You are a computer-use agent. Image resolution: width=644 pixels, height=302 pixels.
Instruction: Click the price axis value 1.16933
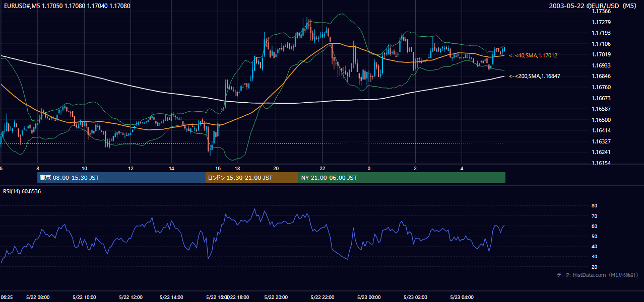point(601,65)
